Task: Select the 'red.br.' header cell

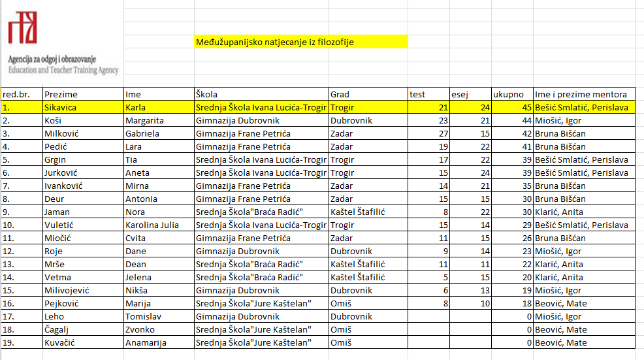Action: click(x=22, y=94)
